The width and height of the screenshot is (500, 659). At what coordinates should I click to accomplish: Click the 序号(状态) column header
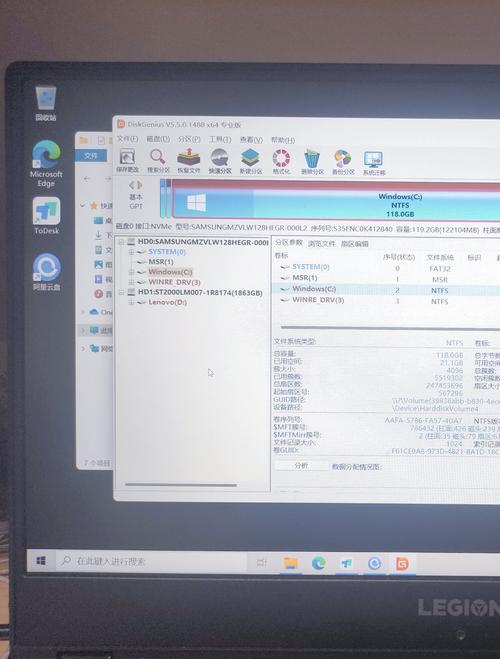(x=398, y=257)
